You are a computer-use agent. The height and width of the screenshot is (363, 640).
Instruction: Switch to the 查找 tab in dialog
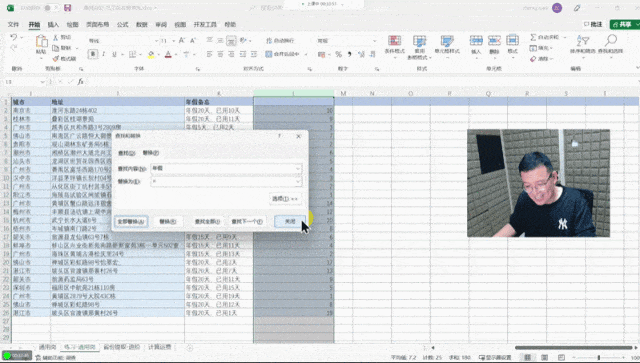(127, 153)
